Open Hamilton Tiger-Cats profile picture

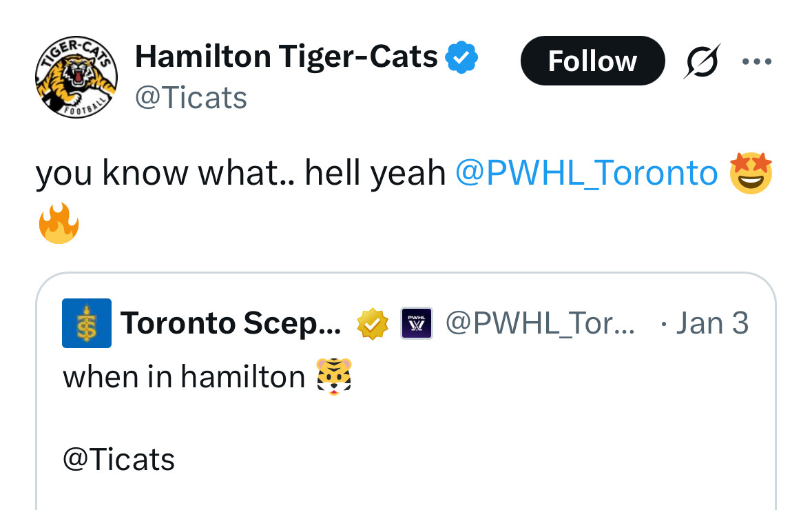[76, 77]
